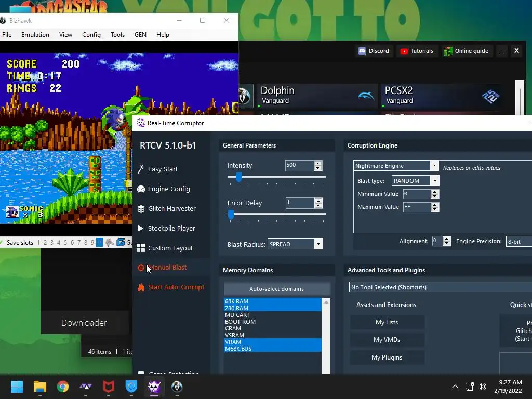The width and height of the screenshot is (532, 399).
Task: Open No Tool Selected (Shortcuts) dropdown
Action: pyautogui.click(x=441, y=287)
